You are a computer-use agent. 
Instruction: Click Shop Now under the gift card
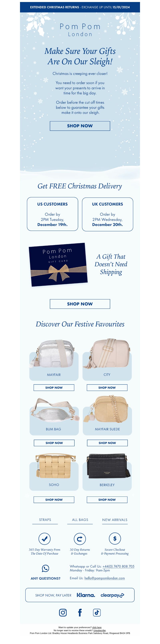(80, 304)
